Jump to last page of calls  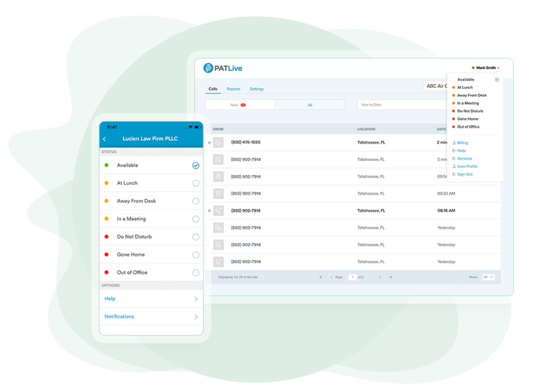click(391, 277)
